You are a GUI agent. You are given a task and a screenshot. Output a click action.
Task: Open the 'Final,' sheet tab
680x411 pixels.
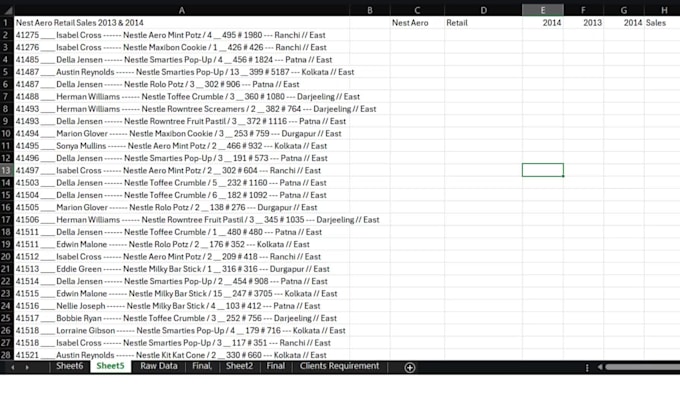coord(202,366)
